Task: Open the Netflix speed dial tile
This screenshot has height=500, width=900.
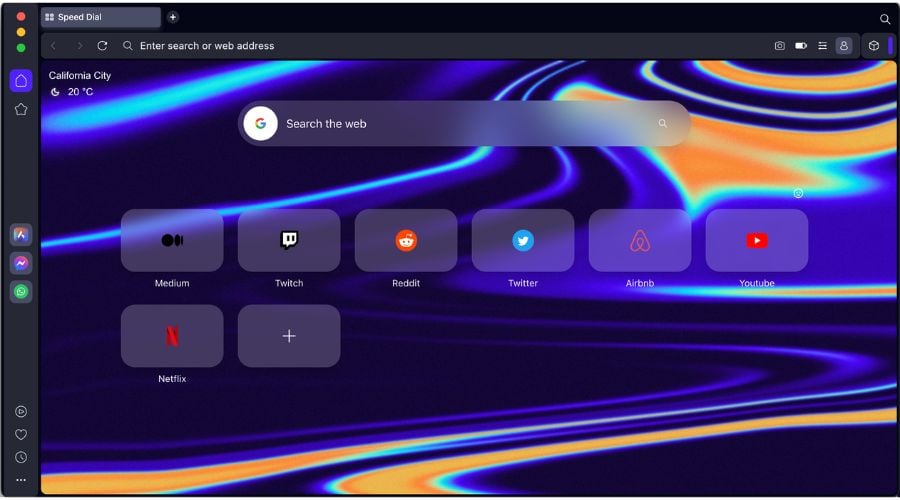Action: [172, 336]
